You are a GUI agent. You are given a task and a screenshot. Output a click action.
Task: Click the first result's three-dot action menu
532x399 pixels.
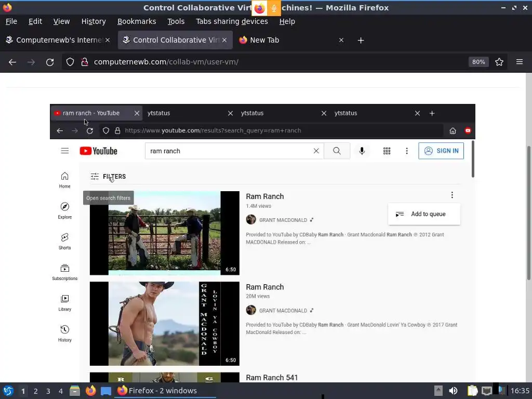pyautogui.click(x=452, y=195)
